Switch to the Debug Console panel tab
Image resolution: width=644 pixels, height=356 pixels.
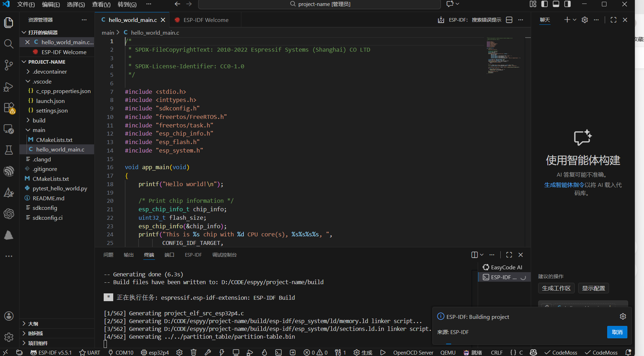pyautogui.click(x=224, y=255)
